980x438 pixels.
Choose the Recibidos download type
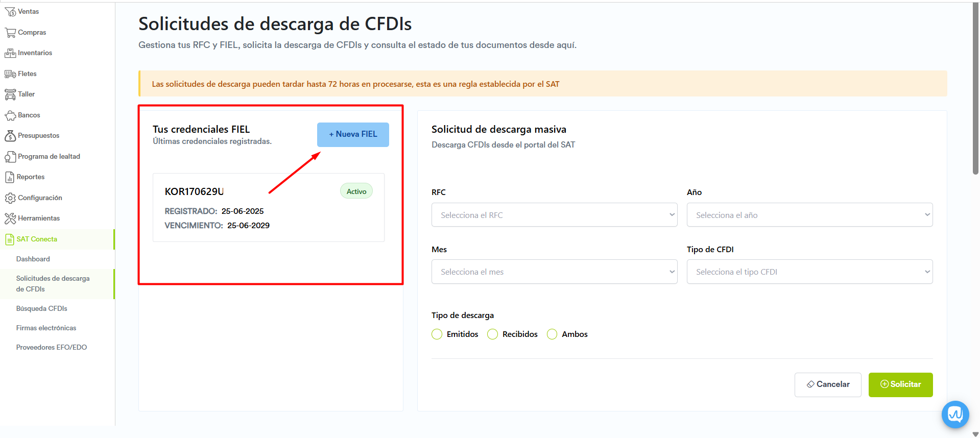coord(492,334)
